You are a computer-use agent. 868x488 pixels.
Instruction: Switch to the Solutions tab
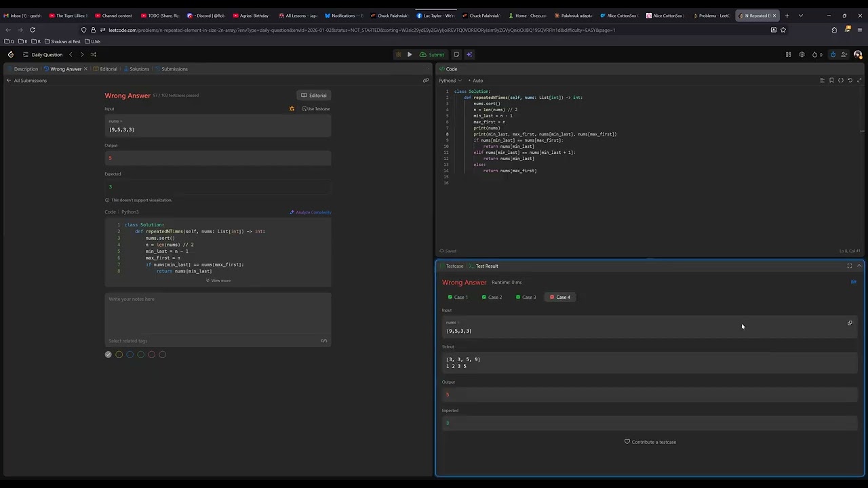click(x=136, y=69)
